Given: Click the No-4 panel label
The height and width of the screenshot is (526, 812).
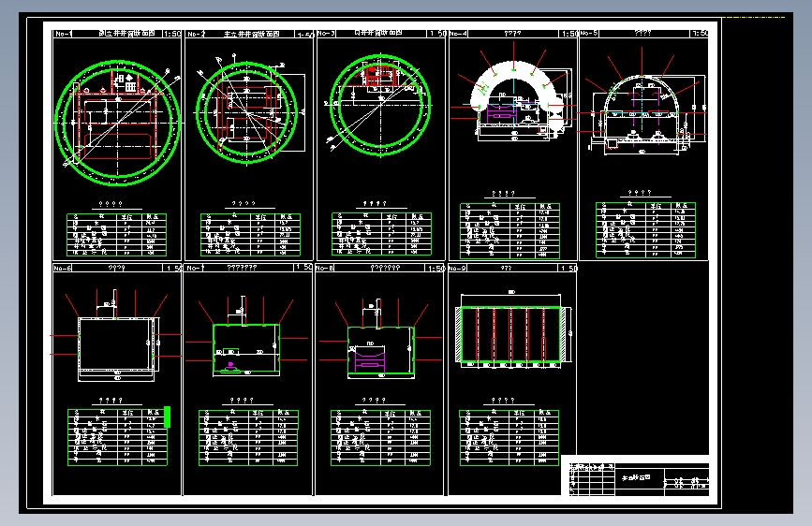Looking at the screenshot, I should 458,34.
